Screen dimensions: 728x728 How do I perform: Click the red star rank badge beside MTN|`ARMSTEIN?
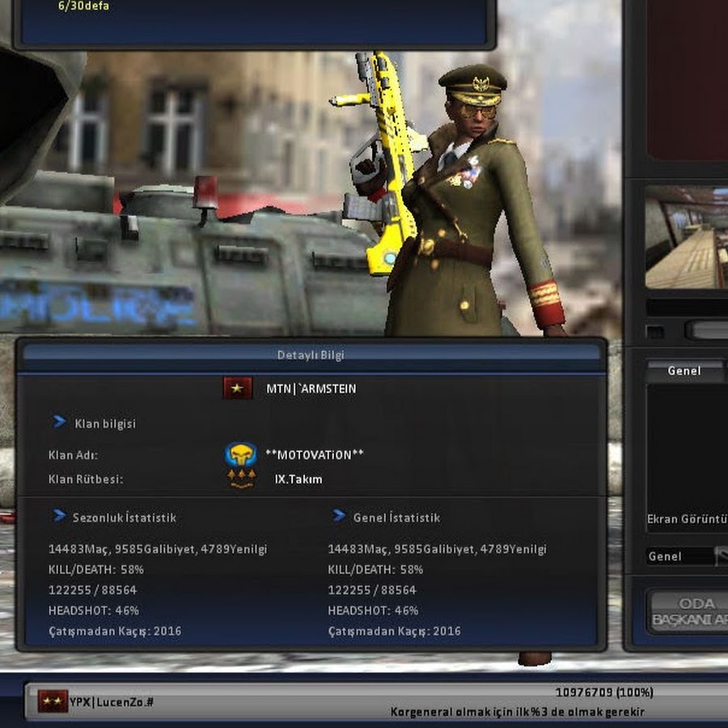pos(238,388)
